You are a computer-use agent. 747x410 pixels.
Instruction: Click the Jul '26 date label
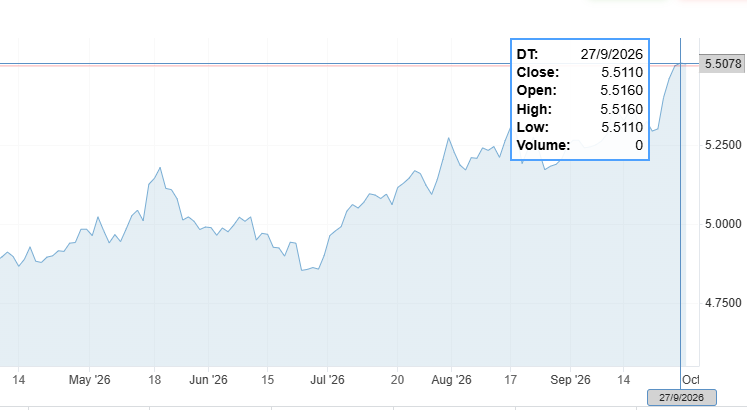tap(327, 380)
